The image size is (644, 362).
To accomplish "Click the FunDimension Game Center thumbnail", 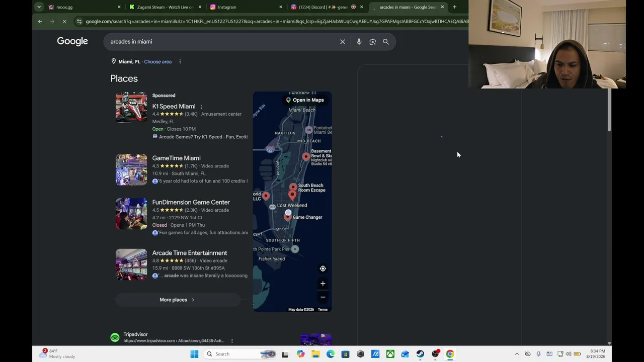I will tap(131, 214).
